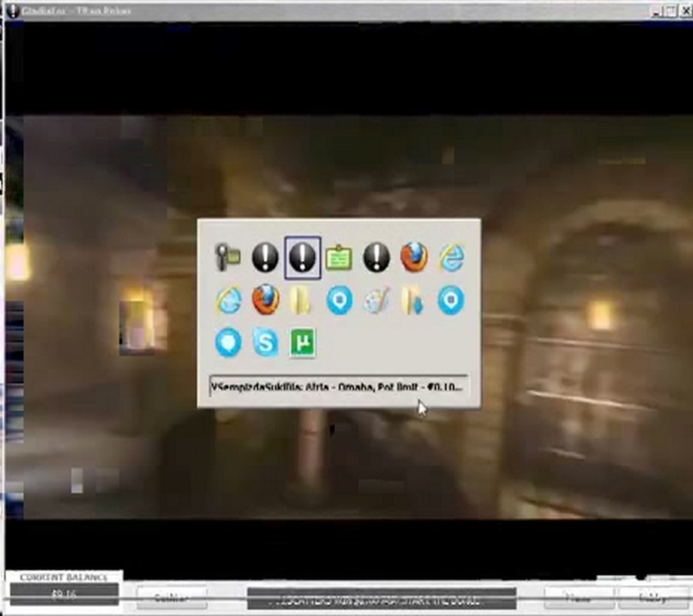
Task: Click the exclamation icon beside the camcorder
Action: pyautogui.click(x=265, y=257)
